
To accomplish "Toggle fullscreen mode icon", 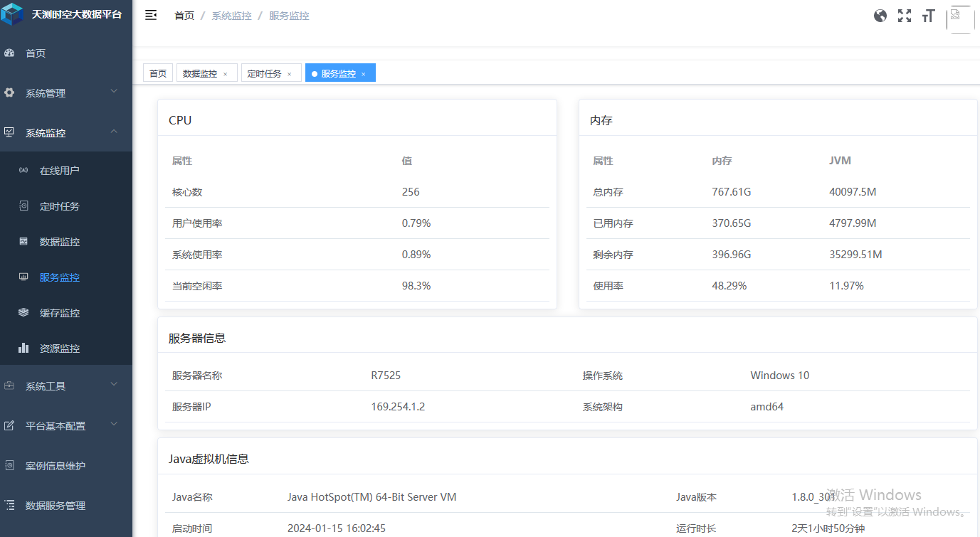I will click(904, 16).
